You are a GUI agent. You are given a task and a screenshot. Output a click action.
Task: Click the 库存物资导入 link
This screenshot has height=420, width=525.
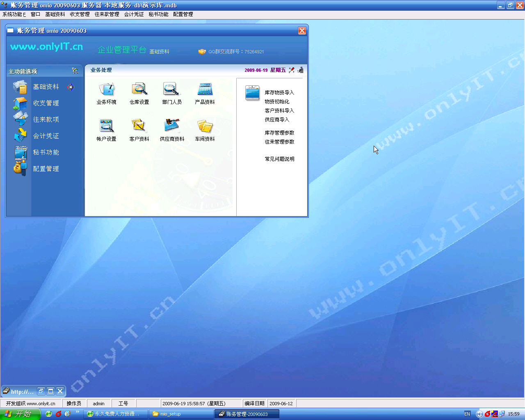coord(279,93)
